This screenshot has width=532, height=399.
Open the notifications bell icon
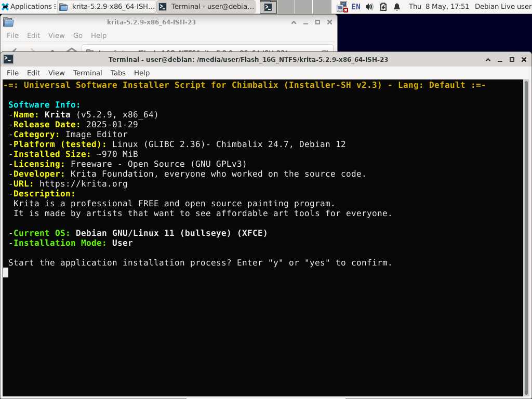[397, 7]
